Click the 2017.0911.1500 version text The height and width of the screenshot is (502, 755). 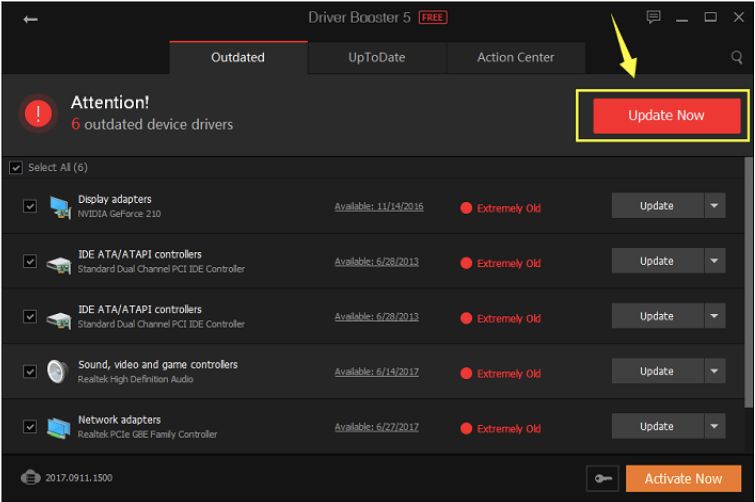coord(79,478)
